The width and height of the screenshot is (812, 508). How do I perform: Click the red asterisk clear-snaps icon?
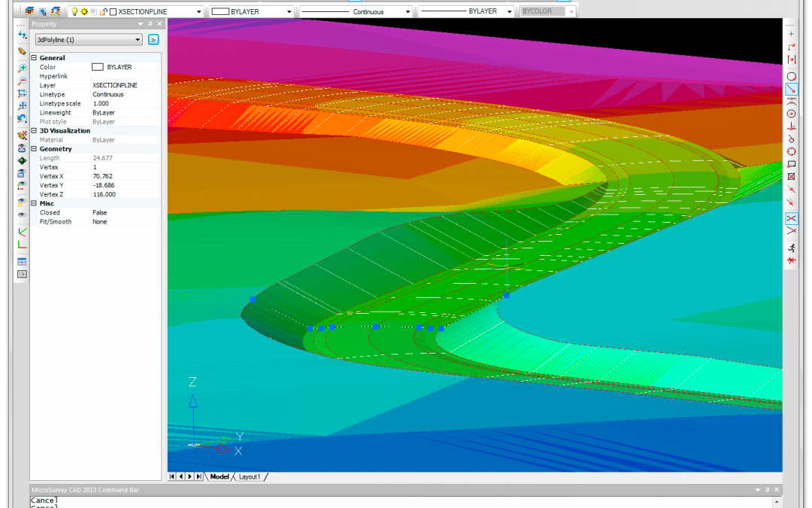[x=791, y=260]
